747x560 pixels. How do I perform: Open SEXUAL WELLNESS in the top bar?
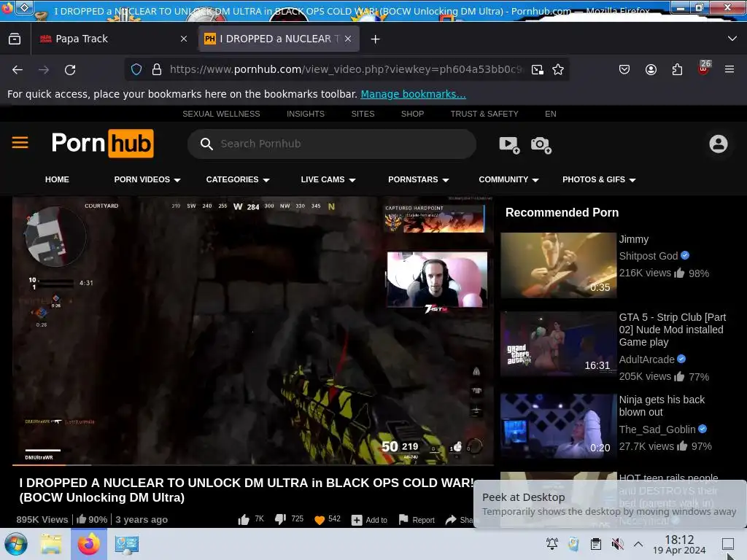[x=221, y=114]
